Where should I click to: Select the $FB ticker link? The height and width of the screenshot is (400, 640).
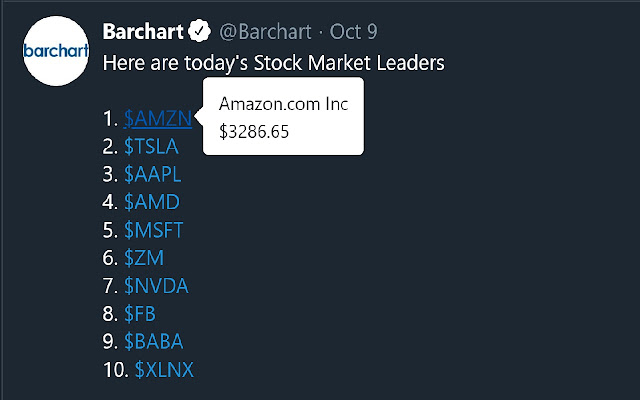(x=143, y=314)
